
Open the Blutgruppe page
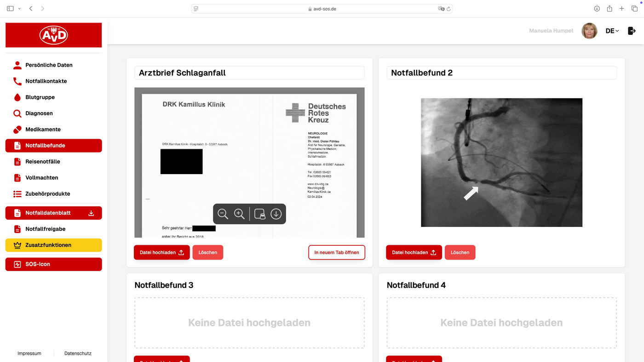pos(53,97)
